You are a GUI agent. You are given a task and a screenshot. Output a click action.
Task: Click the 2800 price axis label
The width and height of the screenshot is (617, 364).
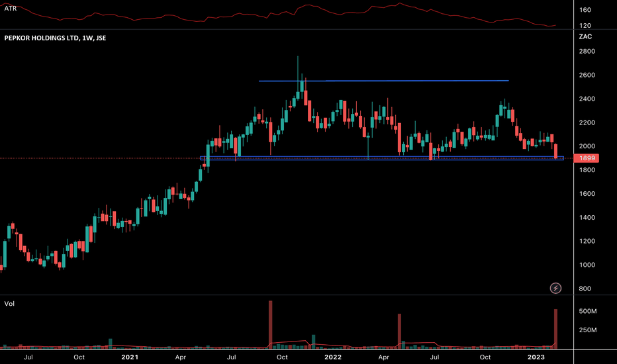(x=587, y=52)
